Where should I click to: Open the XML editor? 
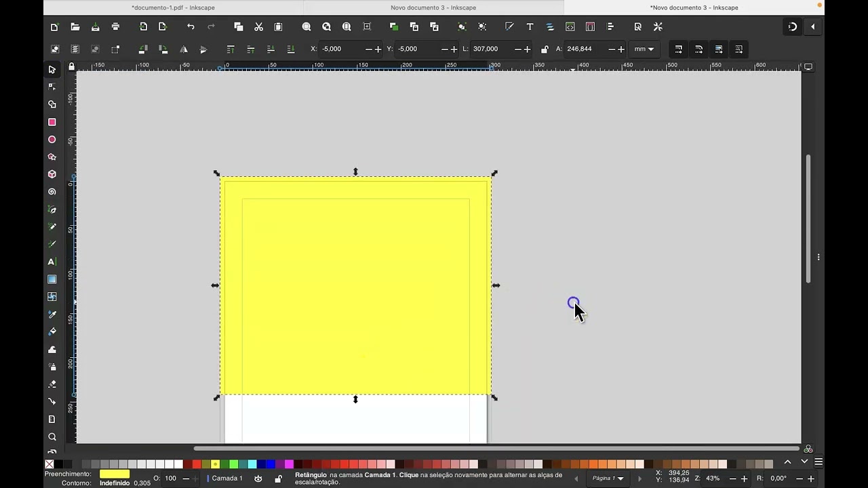[x=570, y=27]
